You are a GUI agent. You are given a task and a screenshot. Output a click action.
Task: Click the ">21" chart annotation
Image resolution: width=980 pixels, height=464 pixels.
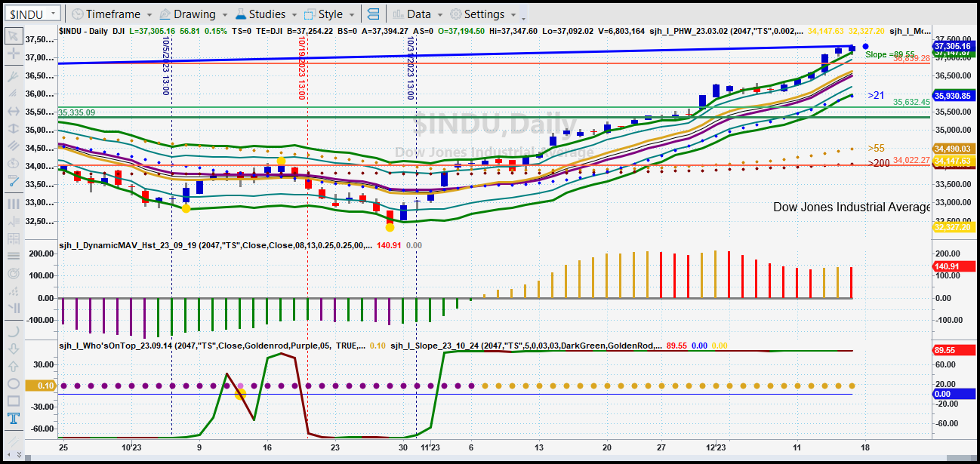pos(876,96)
